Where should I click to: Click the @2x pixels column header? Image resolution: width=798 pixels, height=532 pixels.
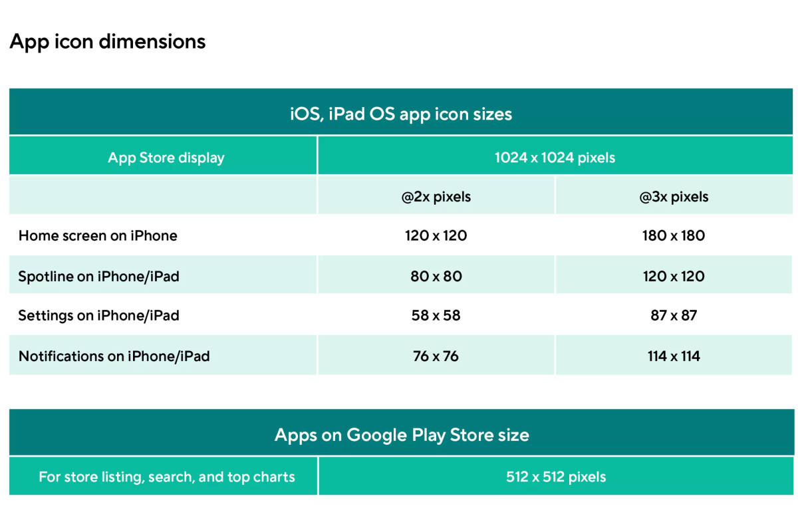(436, 197)
